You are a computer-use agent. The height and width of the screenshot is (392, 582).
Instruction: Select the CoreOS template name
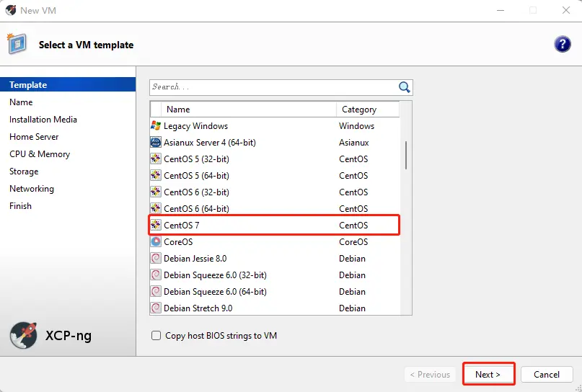pyautogui.click(x=178, y=242)
